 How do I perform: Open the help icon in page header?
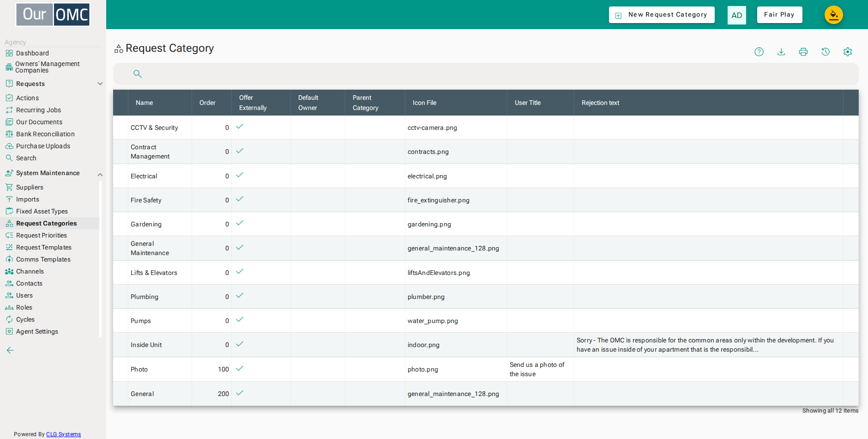[x=759, y=52]
